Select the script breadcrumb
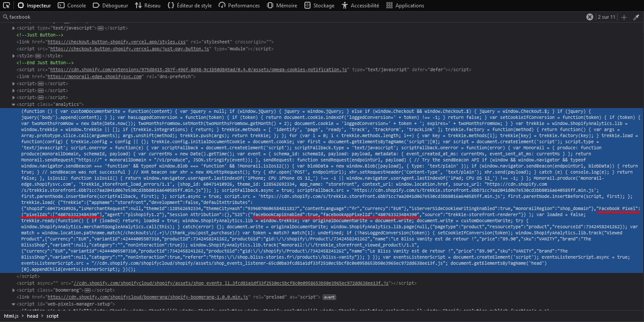Image resolution: width=644 pixels, height=322 pixels. pos(52,316)
